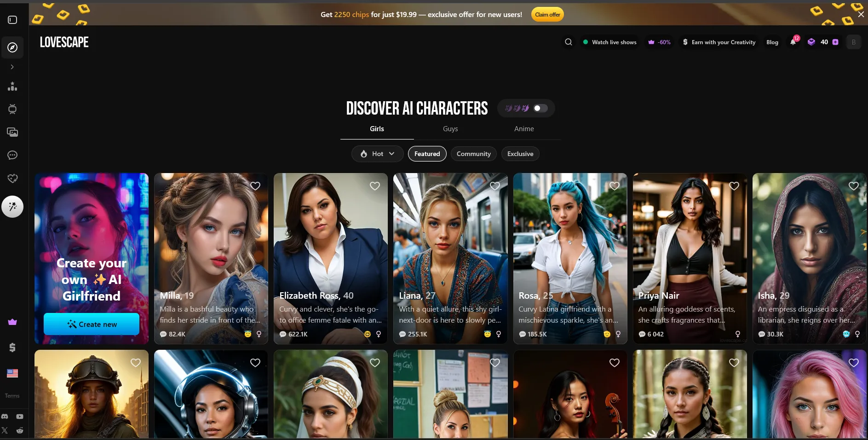Open the Milla, 19 character card
Viewport: 868px width, 440px height.
211,259
